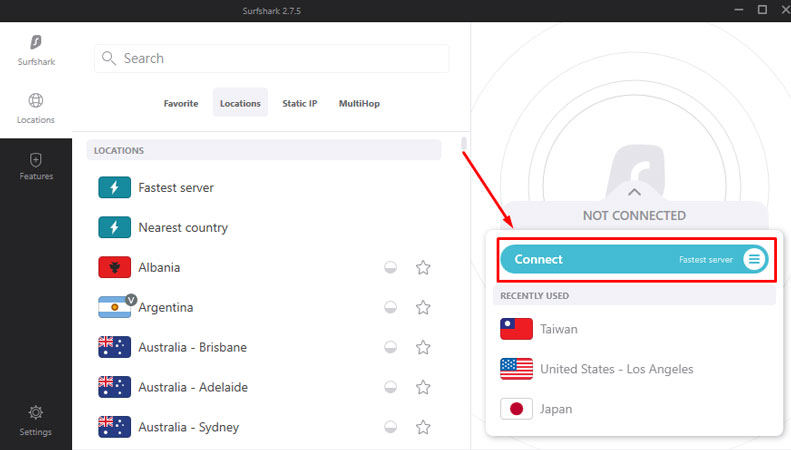Toggle the star for Argentina
The height and width of the screenshot is (450, 791).
(423, 308)
